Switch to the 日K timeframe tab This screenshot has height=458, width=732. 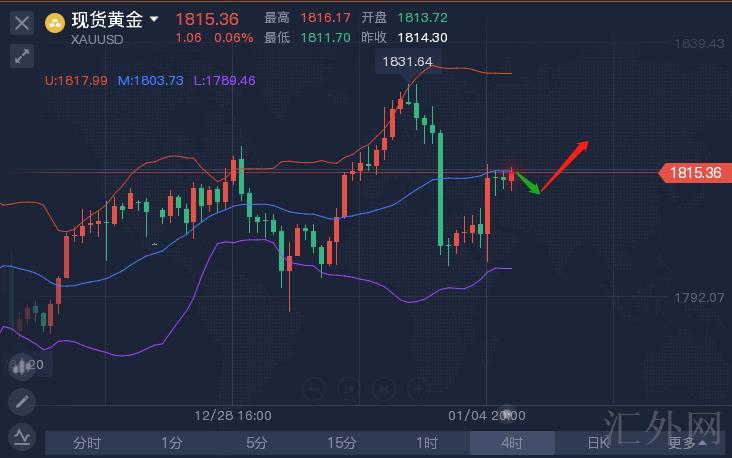(597, 443)
